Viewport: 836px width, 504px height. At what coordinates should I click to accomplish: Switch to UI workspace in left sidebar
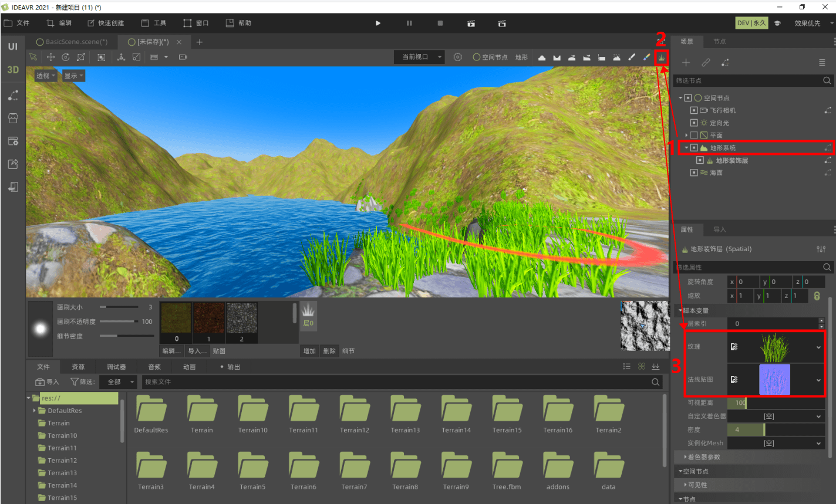coord(13,46)
